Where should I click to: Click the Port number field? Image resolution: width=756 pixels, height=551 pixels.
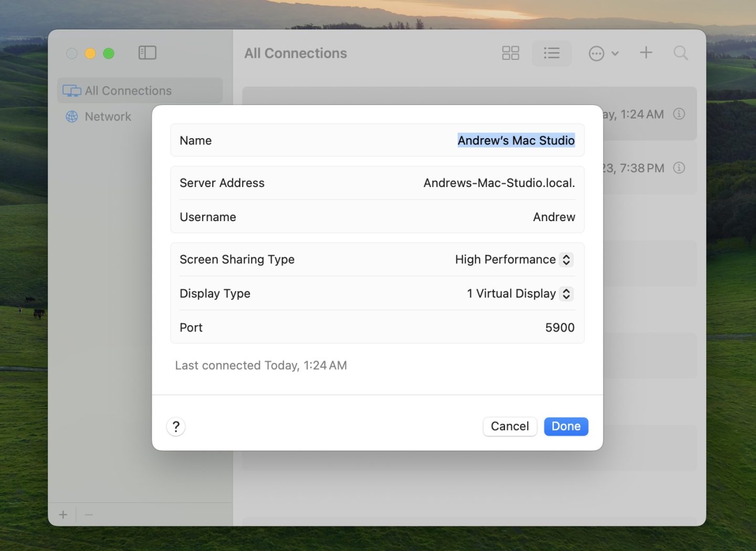pos(559,328)
